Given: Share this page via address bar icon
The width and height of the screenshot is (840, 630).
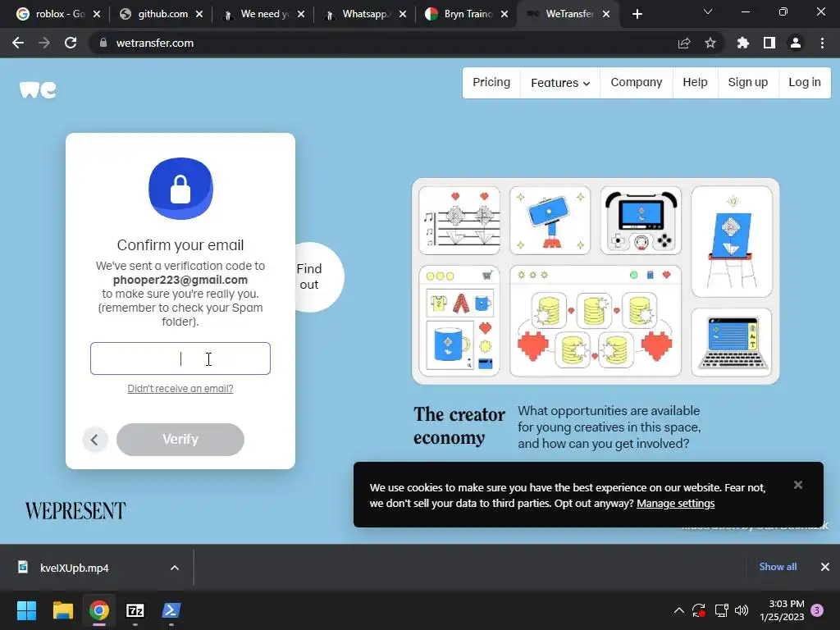Looking at the screenshot, I should click(684, 43).
